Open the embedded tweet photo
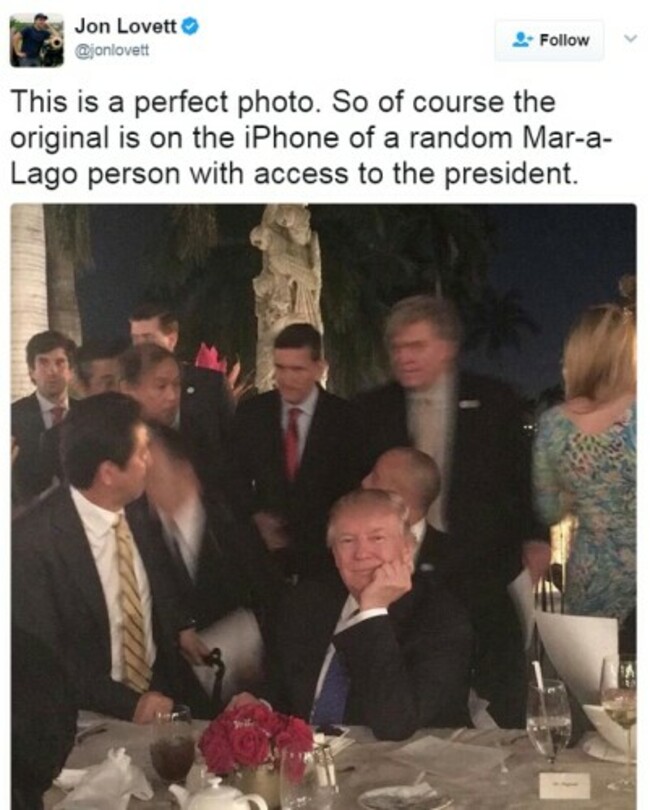 [x=323, y=507]
